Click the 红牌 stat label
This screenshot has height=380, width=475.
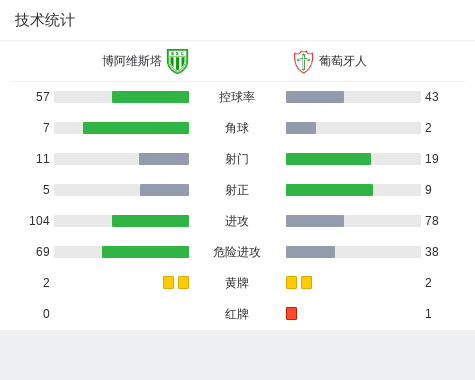coord(237,314)
